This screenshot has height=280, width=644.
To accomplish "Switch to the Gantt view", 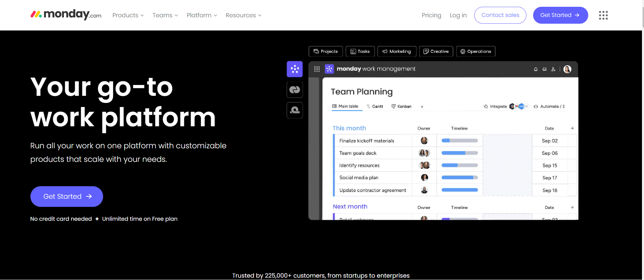I will [x=375, y=106].
